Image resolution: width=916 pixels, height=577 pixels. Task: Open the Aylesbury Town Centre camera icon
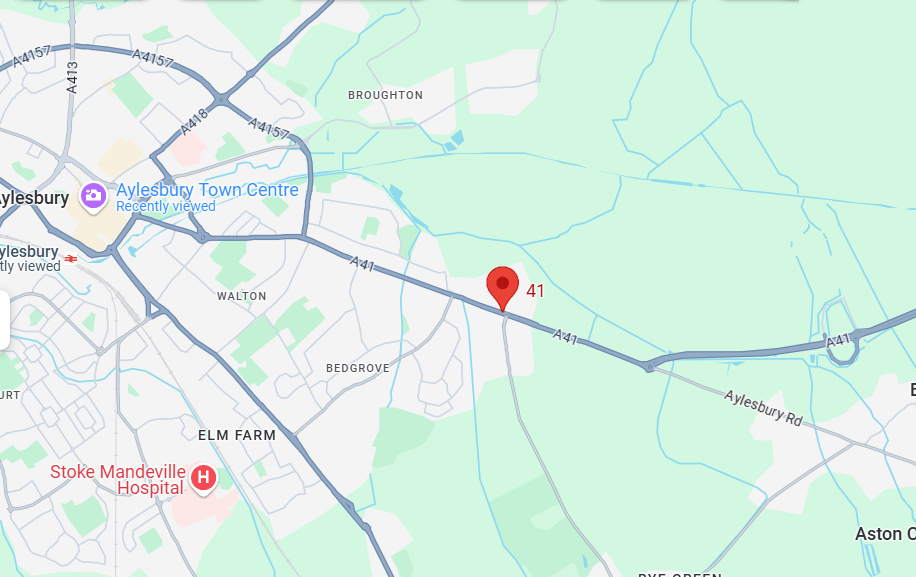[93, 196]
